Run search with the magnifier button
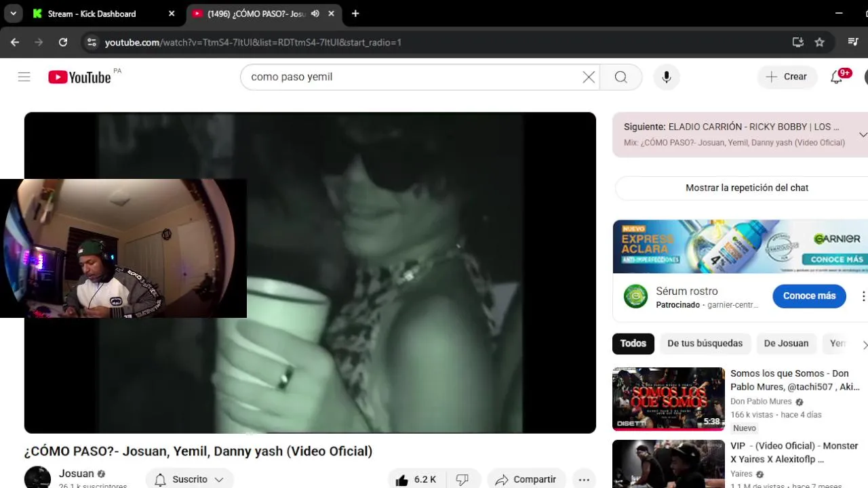Screen dimensions: 868x488 coord(620,77)
